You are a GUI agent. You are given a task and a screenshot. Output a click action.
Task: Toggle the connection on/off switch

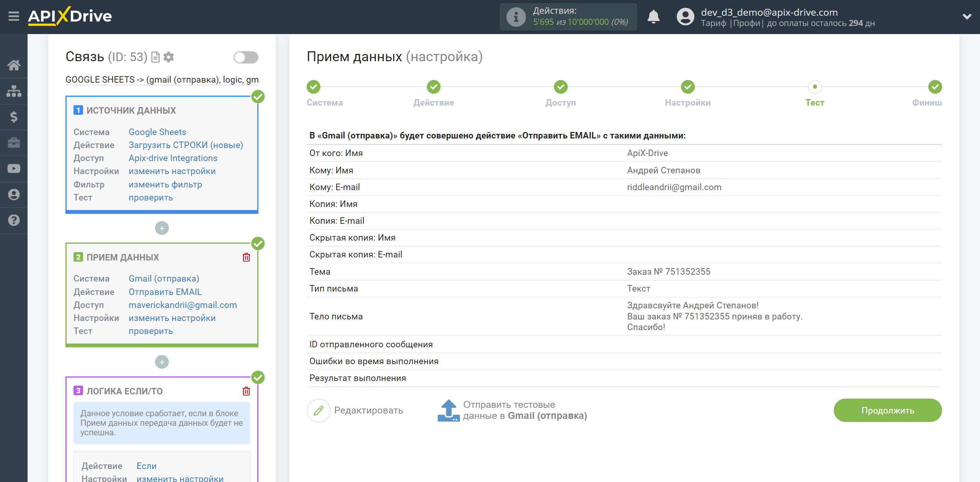coord(246,57)
